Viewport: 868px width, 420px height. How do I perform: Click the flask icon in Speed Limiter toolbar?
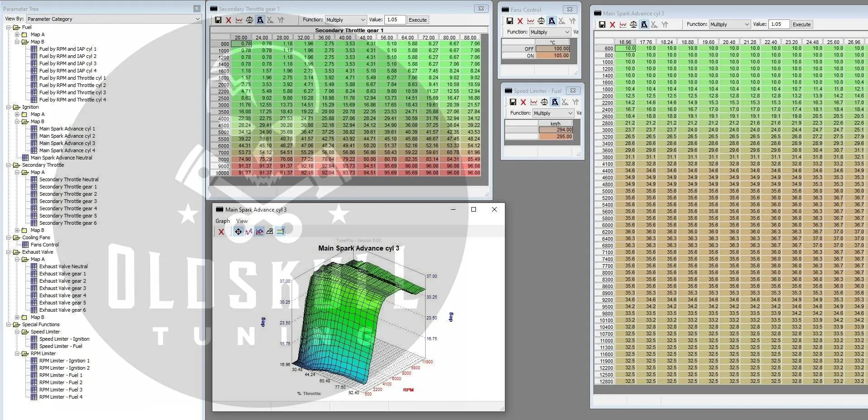pyautogui.click(x=555, y=102)
